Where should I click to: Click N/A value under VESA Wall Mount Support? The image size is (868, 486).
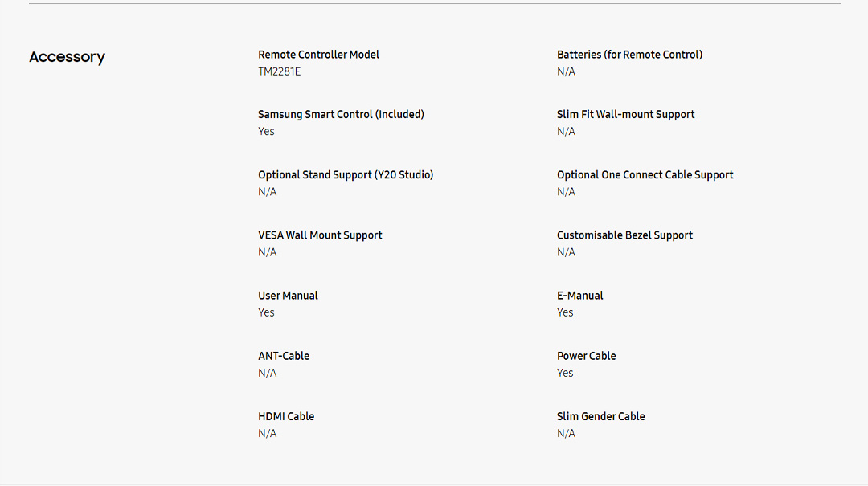(267, 252)
